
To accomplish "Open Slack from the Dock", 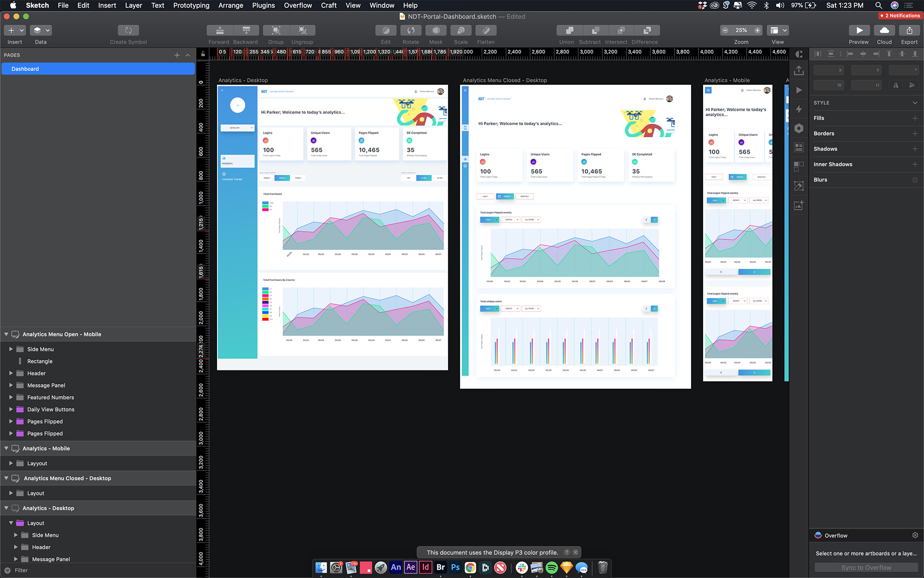I will (522, 567).
